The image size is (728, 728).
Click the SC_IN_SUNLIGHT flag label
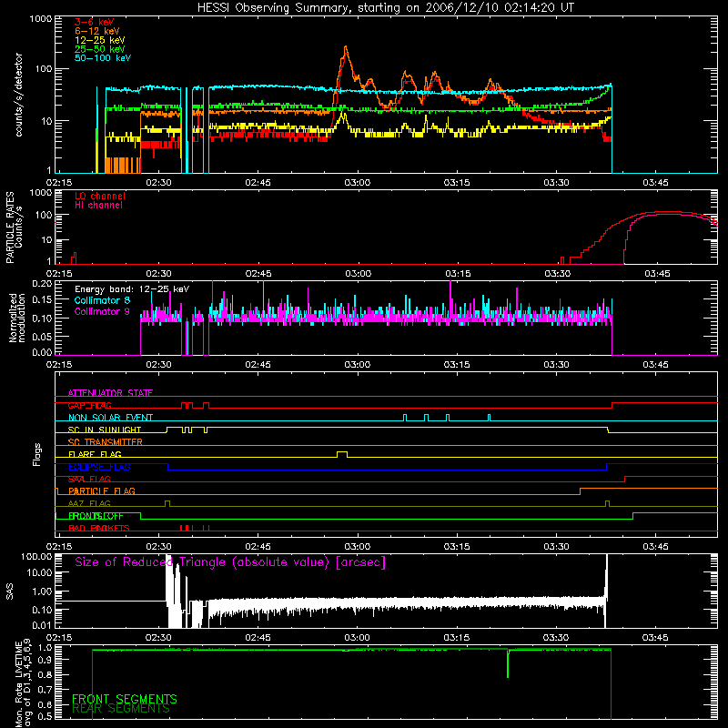coord(105,430)
